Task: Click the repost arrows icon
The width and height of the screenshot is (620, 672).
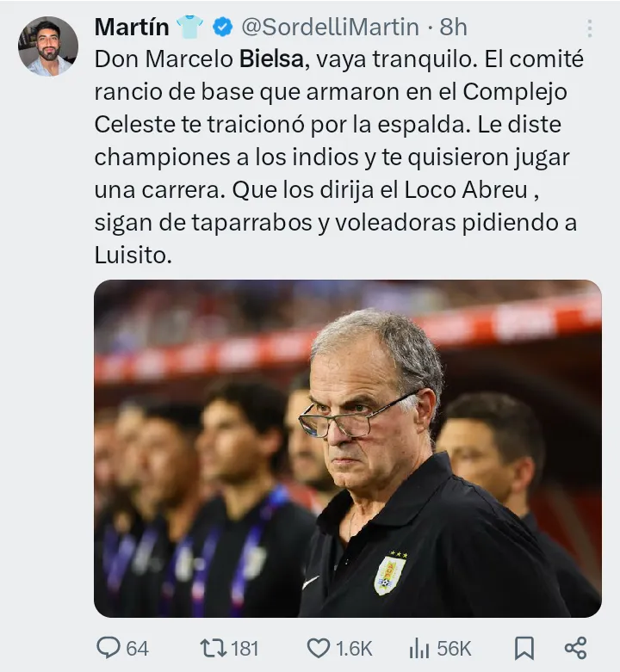Action: pyautogui.click(x=211, y=647)
